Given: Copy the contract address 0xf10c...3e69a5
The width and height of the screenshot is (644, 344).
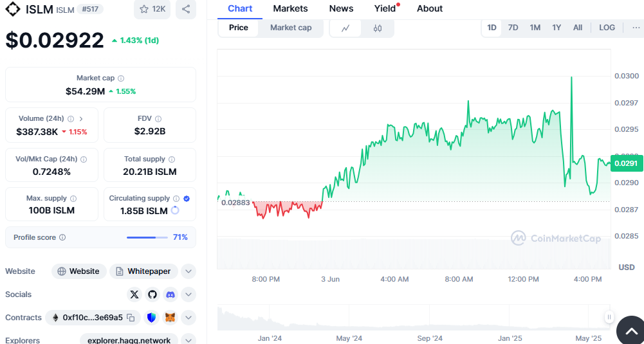Looking at the screenshot, I should click(x=131, y=318).
